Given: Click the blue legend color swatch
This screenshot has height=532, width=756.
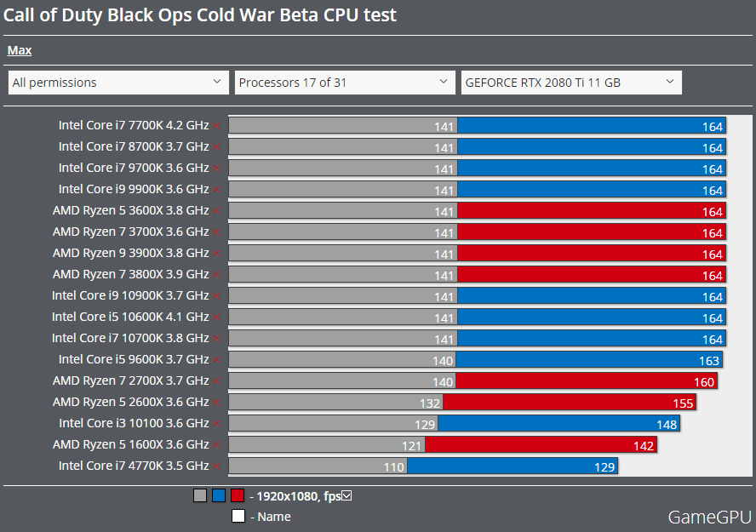Looking at the screenshot, I should coord(219,495).
